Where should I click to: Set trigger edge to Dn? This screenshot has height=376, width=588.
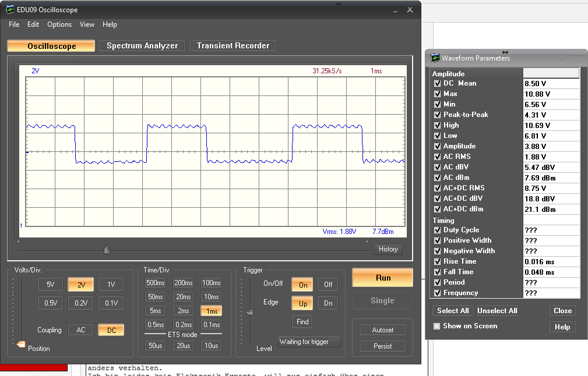328,303
